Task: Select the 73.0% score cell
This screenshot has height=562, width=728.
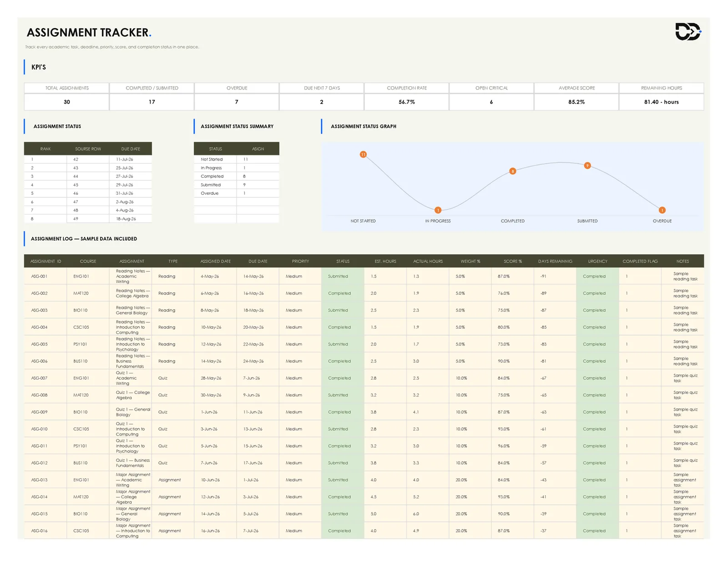Action: coord(513,344)
